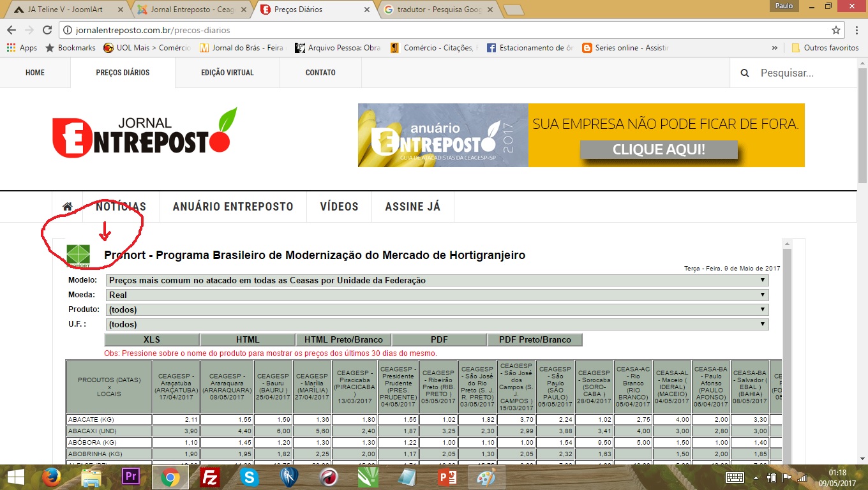Click the ABACATE (KG) product row
Viewport: 868px width, 490px height.
tap(109, 419)
